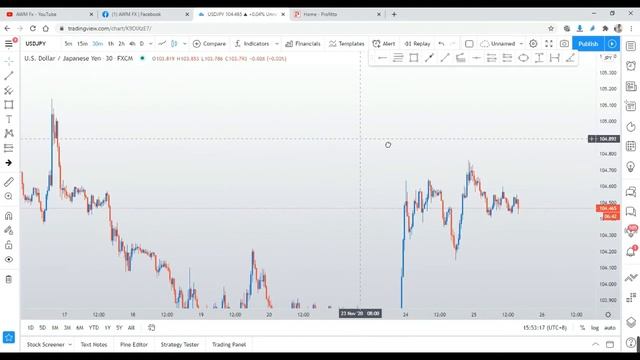Click the candlestick chart style icon
Image resolution: width=640 pixels, height=360 pixels.
click(x=174, y=44)
